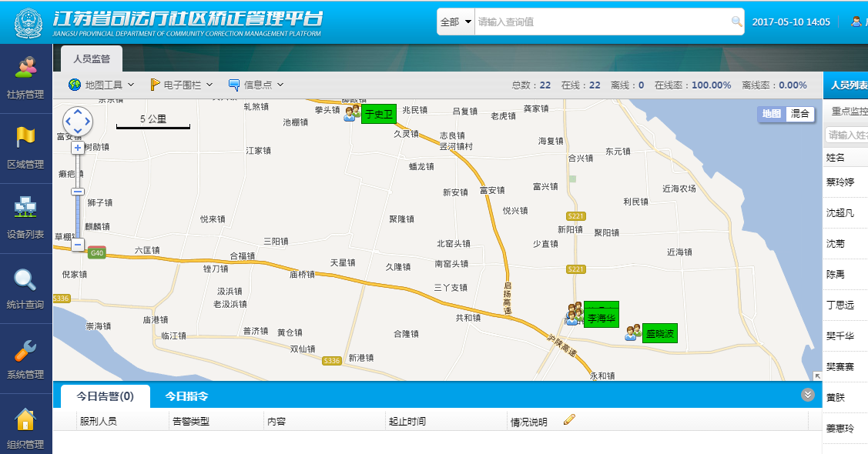Viewport: 868px width, 454px height.
Task: Expand the 地图工具 dropdown menu
Action: [102, 85]
